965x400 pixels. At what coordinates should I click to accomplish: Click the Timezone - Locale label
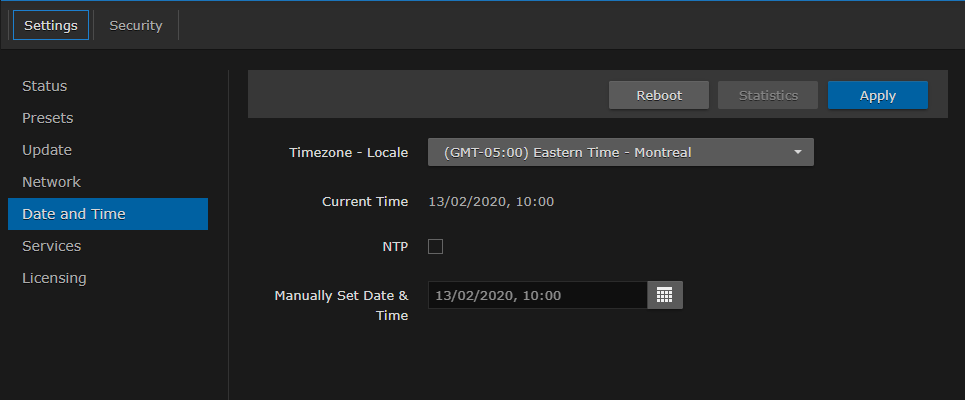coord(348,152)
